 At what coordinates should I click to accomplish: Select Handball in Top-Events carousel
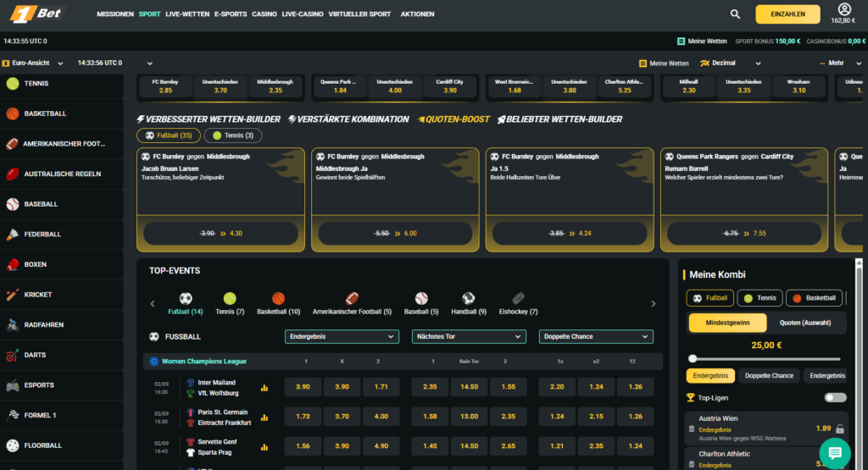(x=468, y=304)
